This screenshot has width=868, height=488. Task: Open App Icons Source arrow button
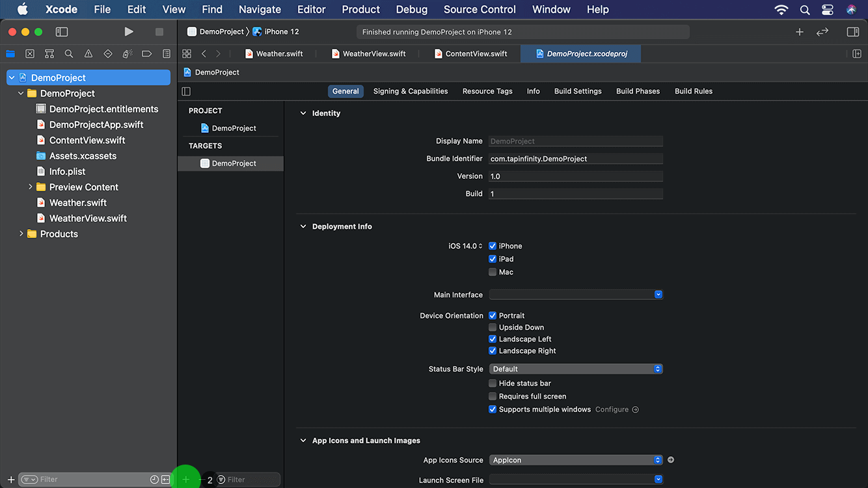[x=671, y=460]
